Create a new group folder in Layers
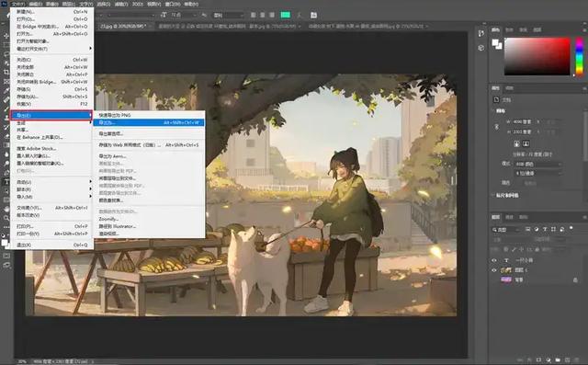588x365 pixels. [x=558, y=359]
